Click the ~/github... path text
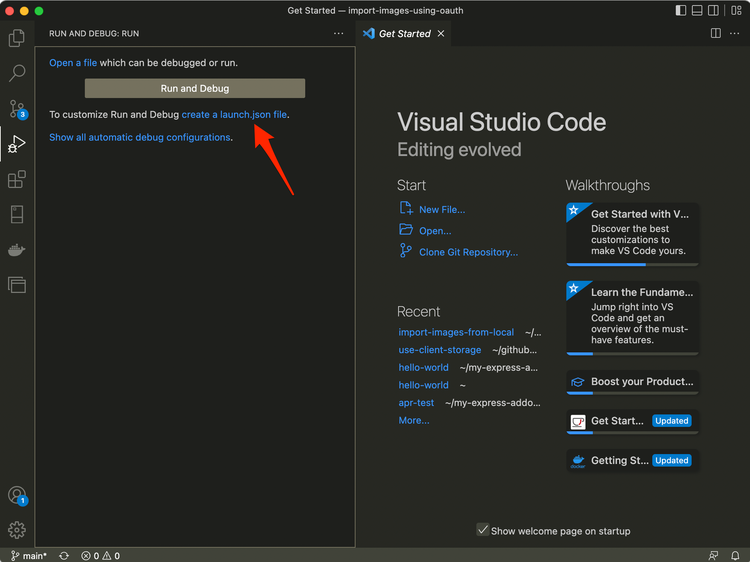The width and height of the screenshot is (750, 562). pos(514,350)
